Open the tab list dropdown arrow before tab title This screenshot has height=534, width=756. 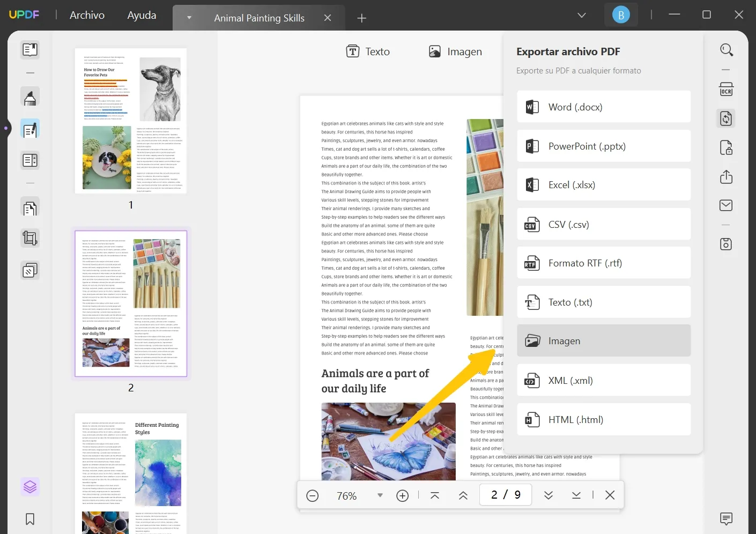click(x=189, y=18)
